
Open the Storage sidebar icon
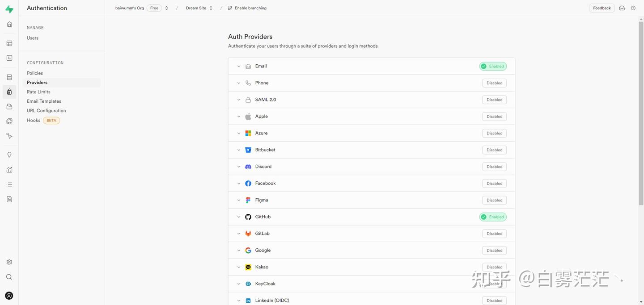click(9, 106)
